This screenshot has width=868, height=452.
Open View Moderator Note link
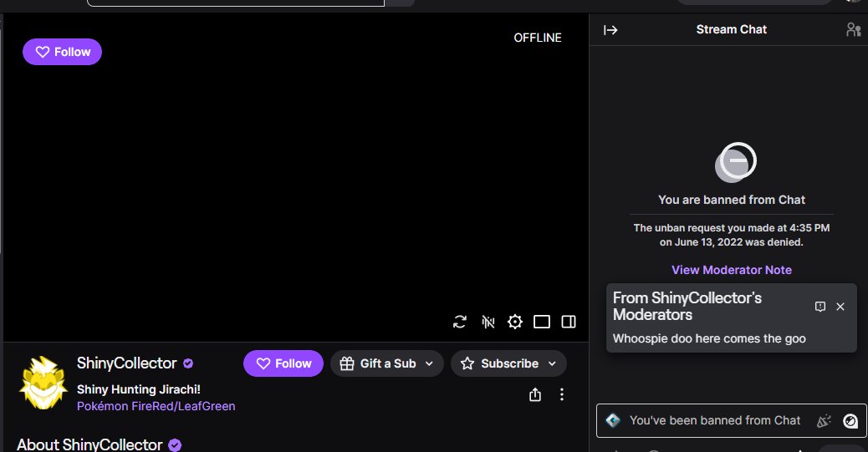click(x=731, y=270)
